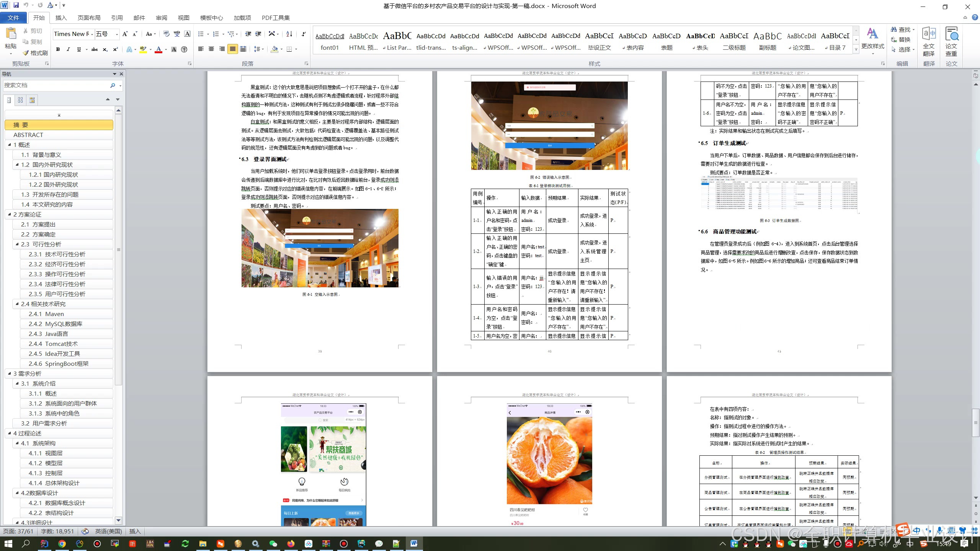Click the strikethrough abc icon

tap(94, 49)
